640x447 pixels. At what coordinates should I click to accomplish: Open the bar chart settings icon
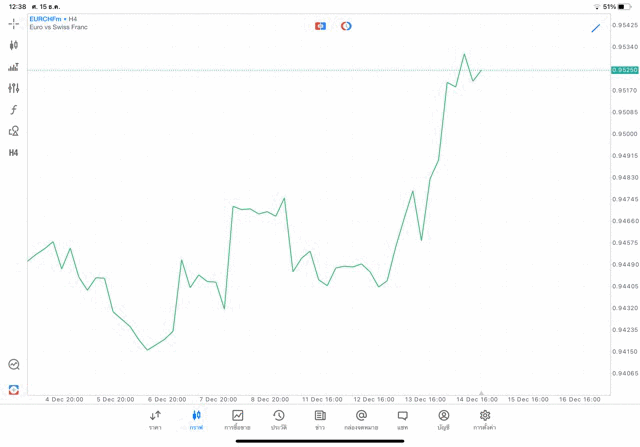click(x=14, y=67)
